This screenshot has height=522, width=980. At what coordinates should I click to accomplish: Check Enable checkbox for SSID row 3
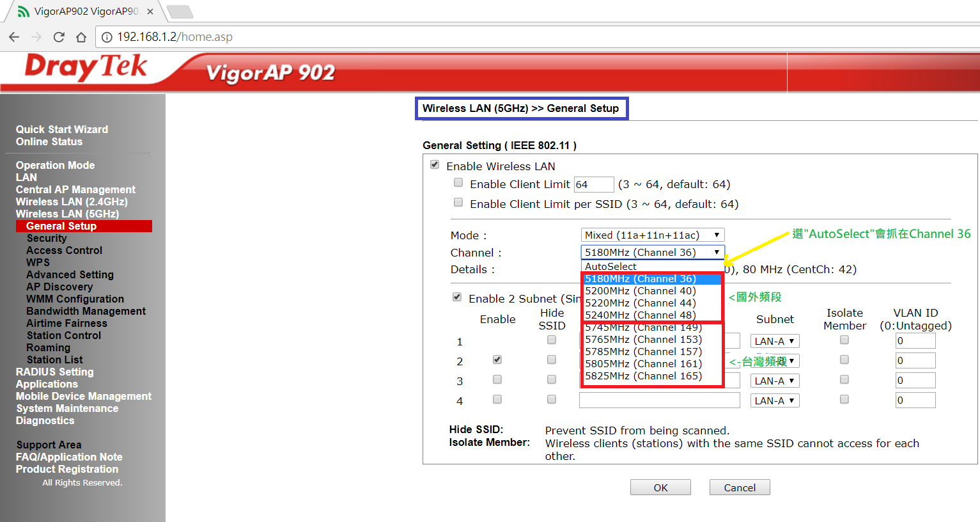[497, 379]
